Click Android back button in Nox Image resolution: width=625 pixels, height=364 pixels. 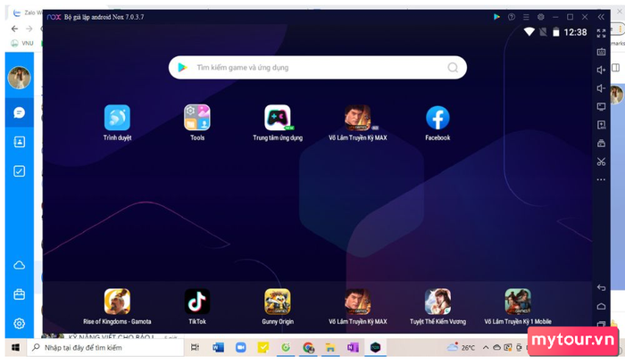coord(601,287)
